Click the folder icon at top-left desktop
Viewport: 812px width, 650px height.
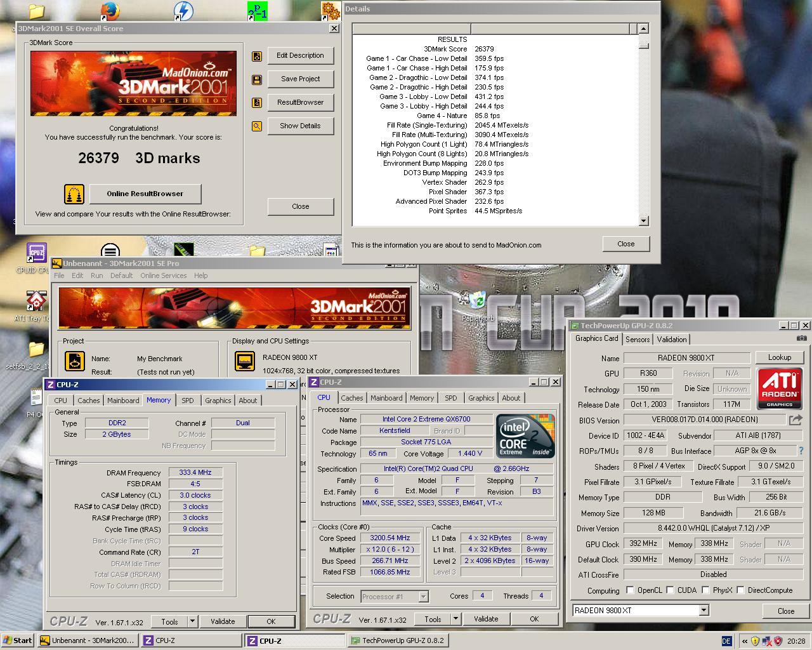tap(37, 11)
